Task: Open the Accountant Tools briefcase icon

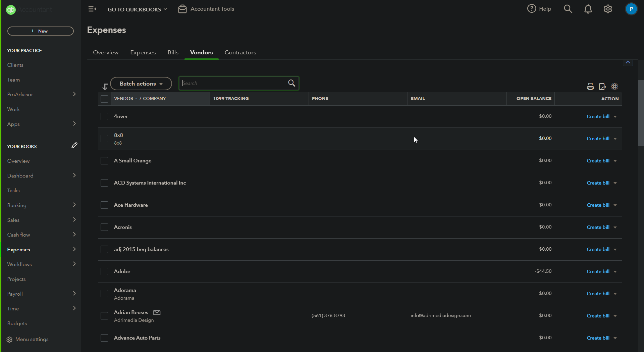Action: [x=182, y=9]
